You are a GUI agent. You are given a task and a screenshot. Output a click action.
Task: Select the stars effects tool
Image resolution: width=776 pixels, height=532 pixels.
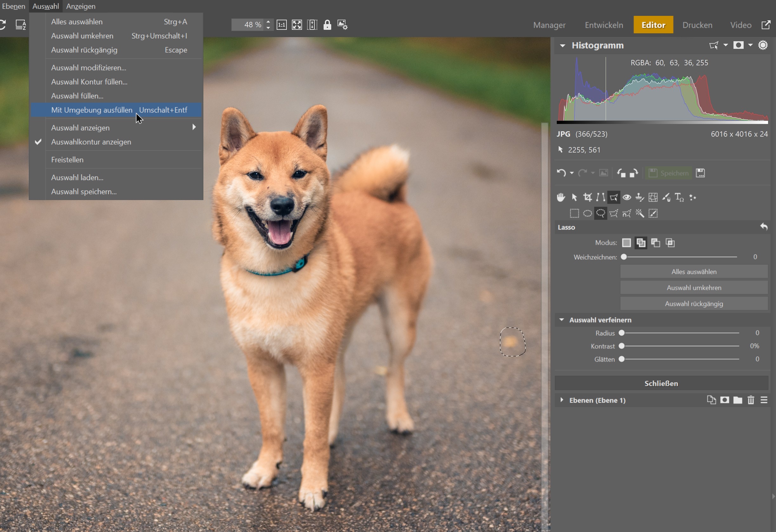tap(693, 197)
